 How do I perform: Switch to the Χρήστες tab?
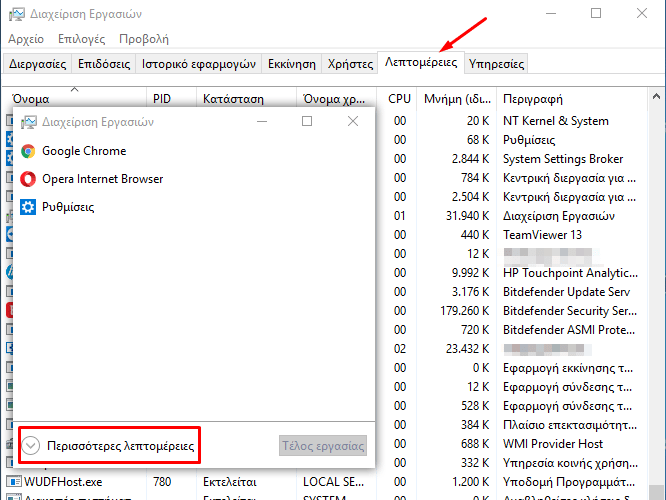click(350, 64)
